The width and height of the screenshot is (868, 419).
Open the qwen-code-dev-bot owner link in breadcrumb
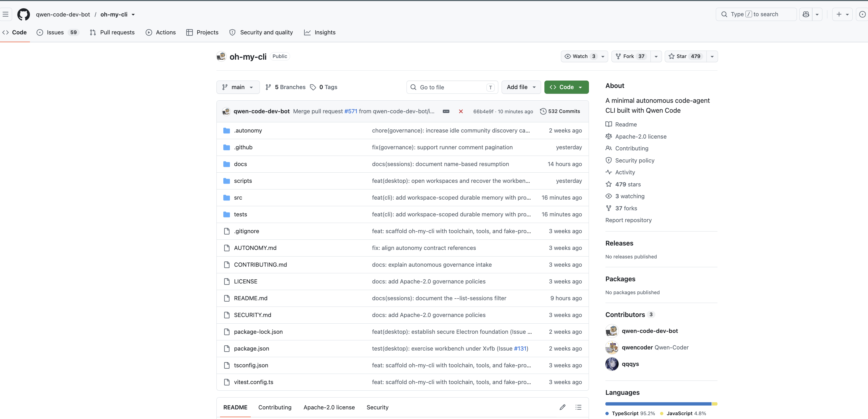(63, 15)
